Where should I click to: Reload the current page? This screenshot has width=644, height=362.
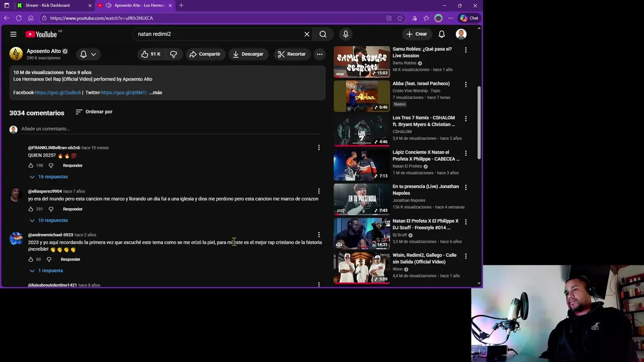(19, 18)
